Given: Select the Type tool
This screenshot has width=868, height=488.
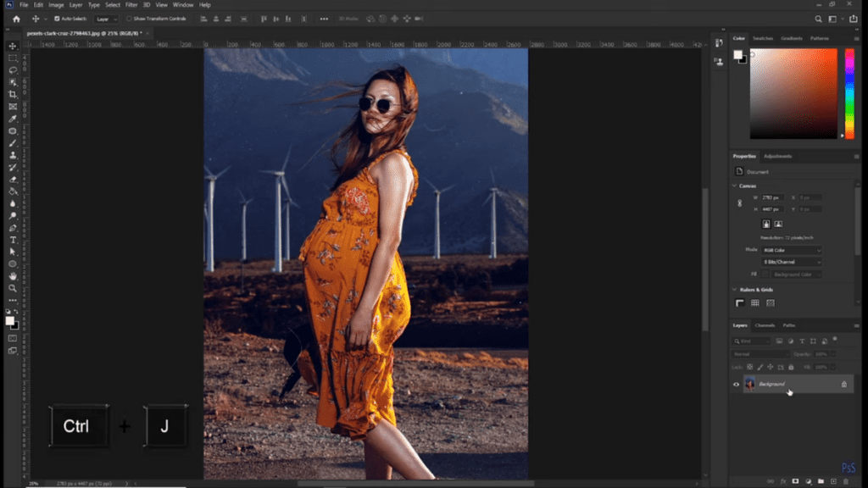Looking at the screenshot, I should pos(11,240).
